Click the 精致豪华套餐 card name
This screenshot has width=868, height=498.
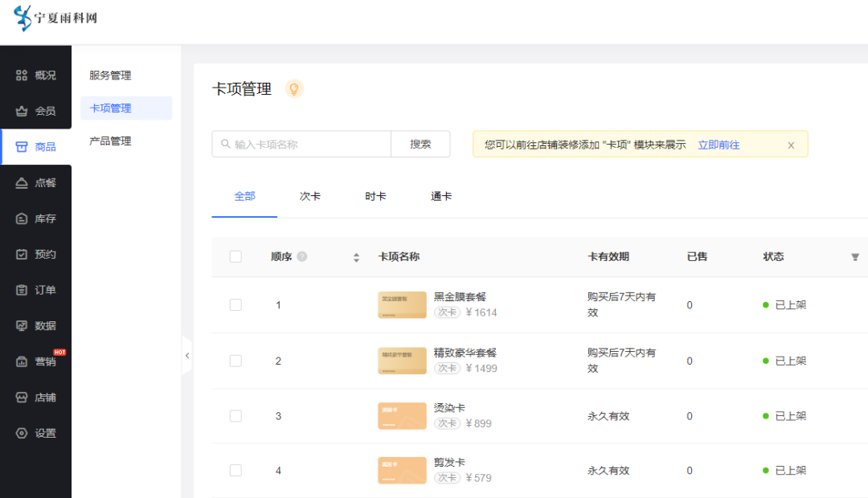465,353
